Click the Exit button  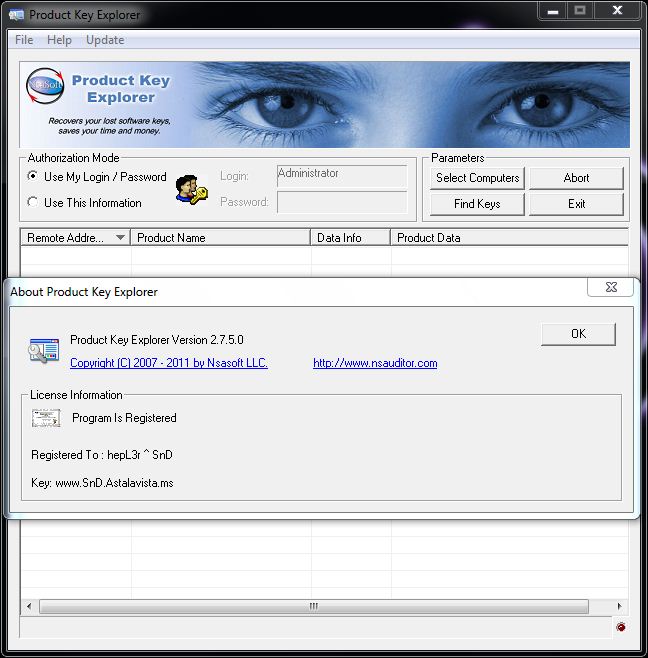coord(576,204)
